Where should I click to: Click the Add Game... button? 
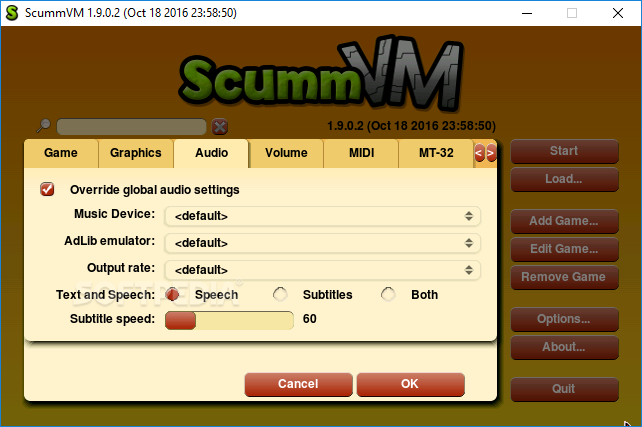564,221
